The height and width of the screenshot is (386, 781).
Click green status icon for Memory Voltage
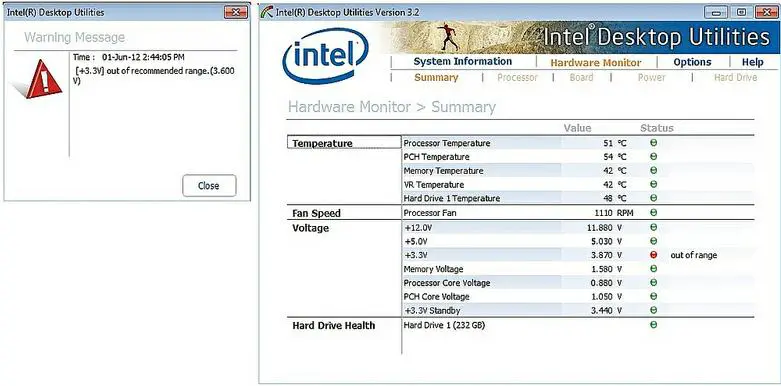coord(653,269)
